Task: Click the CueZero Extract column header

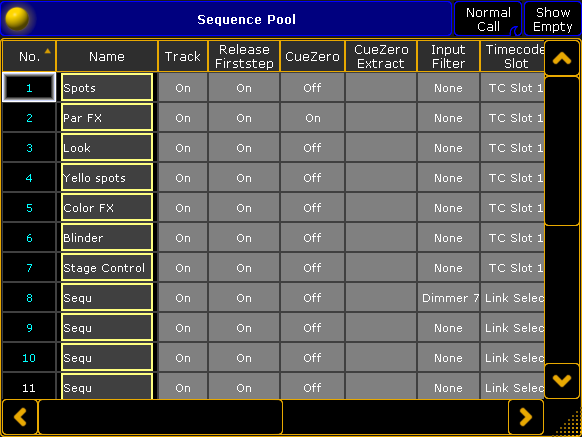Action: pyautogui.click(x=381, y=56)
